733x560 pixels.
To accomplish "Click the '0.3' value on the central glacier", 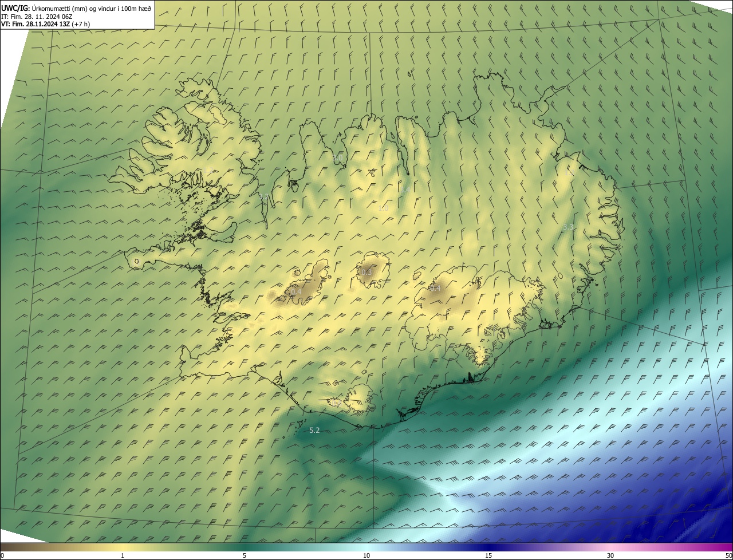I will pyautogui.click(x=366, y=273).
